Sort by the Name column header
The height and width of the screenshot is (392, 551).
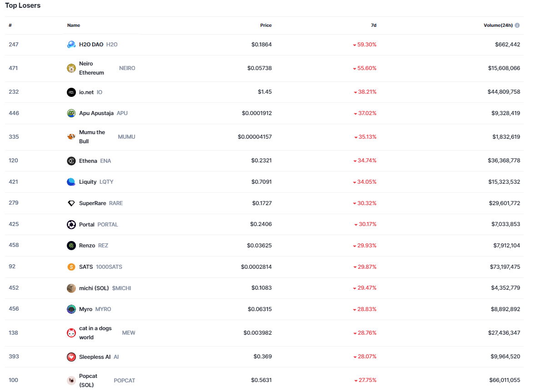pos(74,25)
